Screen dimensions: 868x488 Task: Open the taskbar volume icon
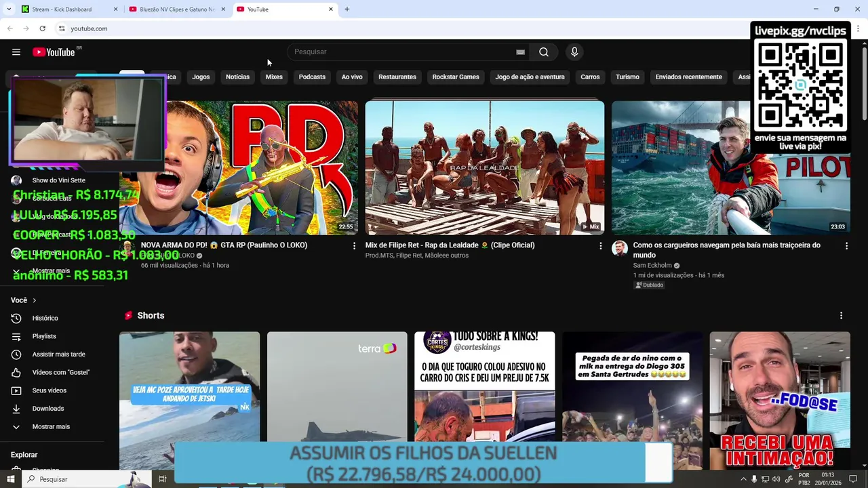pos(776,479)
